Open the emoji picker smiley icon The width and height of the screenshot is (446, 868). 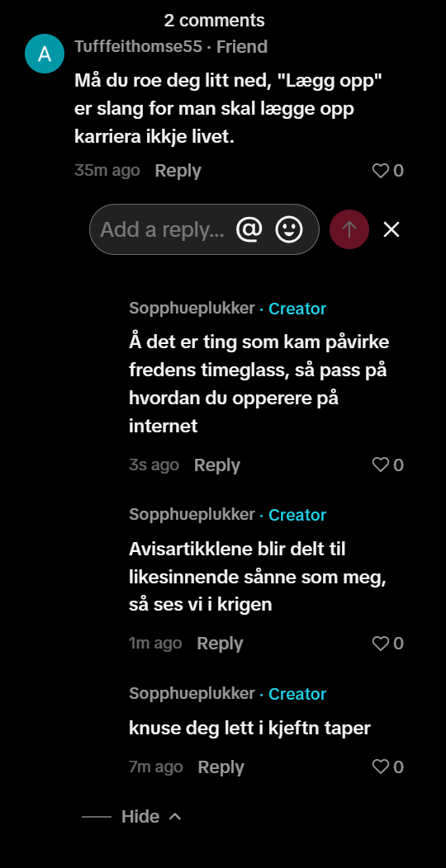289,229
